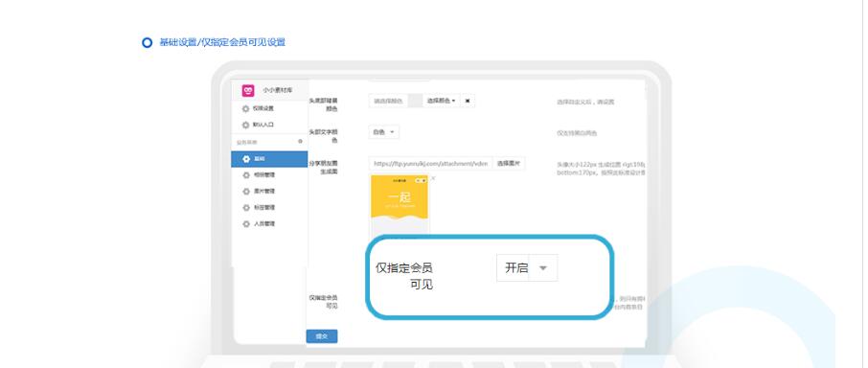This screenshot has width=868, height=368.
Task: Click the 小小素材库 app name
Action: [277, 90]
